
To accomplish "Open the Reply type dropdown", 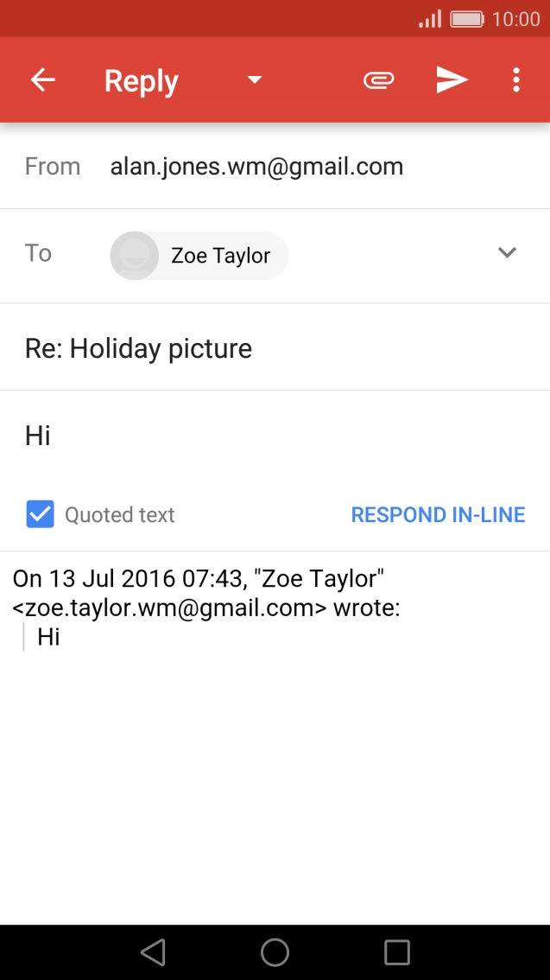I will tap(254, 80).
